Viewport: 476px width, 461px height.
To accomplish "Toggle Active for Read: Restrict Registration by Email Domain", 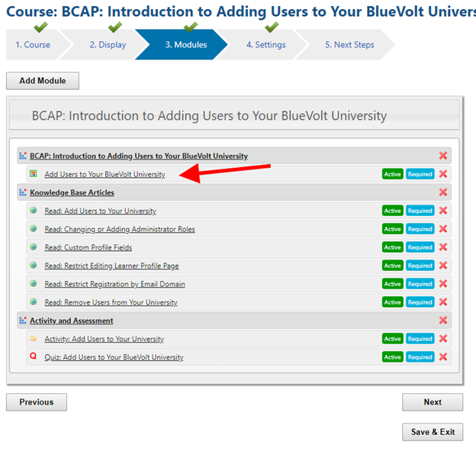I will 393,284.
